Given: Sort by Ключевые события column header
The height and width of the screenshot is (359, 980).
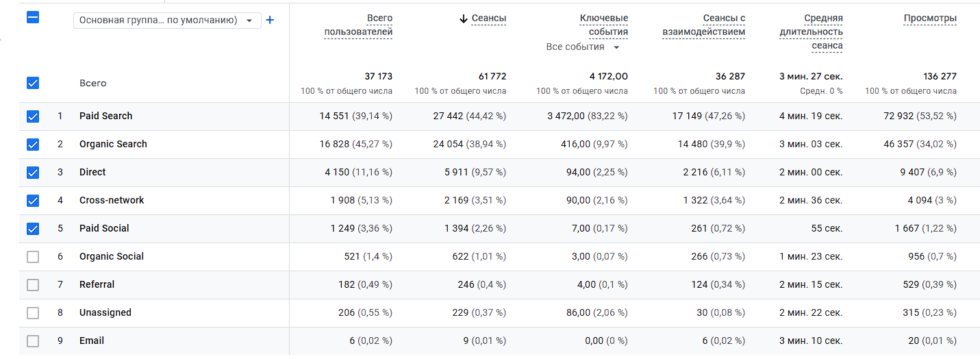Looking at the screenshot, I should 603,25.
